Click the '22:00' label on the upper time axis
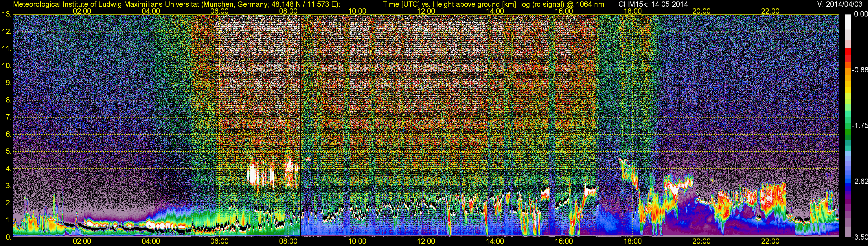868x246 pixels. (x=770, y=11)
